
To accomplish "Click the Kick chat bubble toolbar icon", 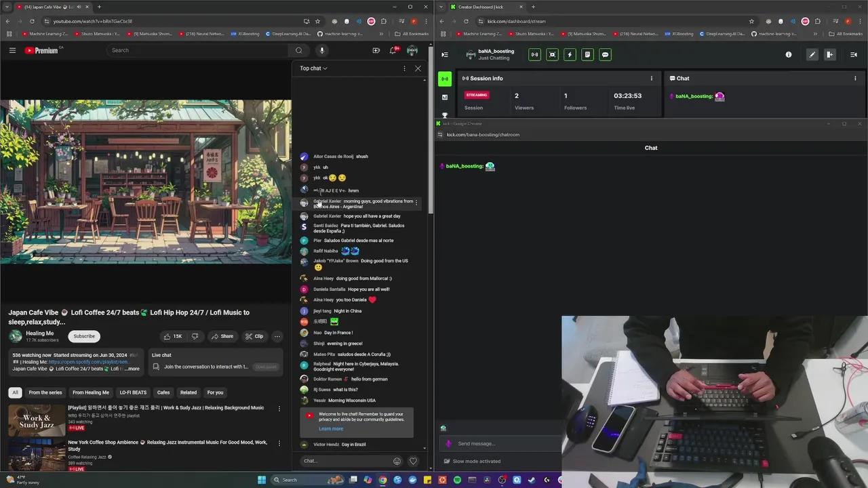I will coord(605,55).
